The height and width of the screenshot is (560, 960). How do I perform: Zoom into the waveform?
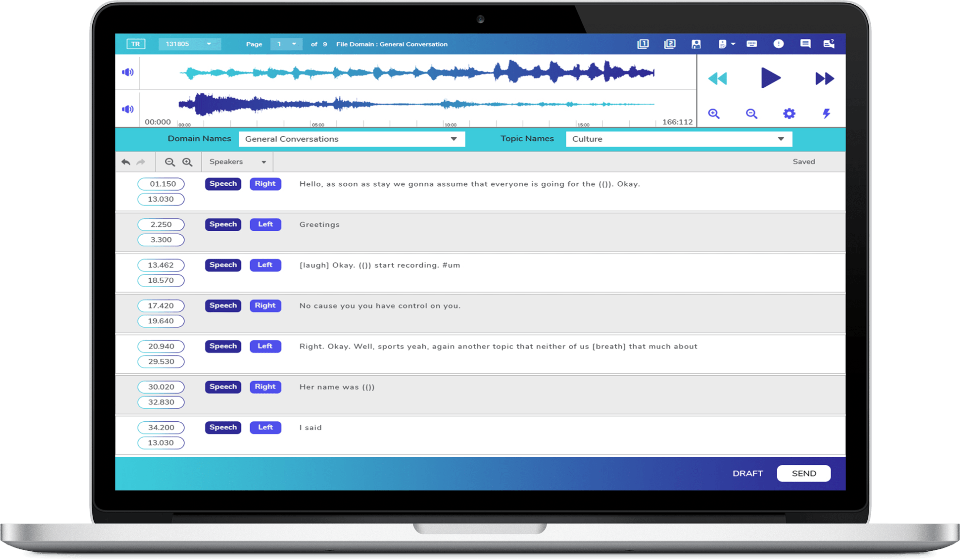click(714, 113)
